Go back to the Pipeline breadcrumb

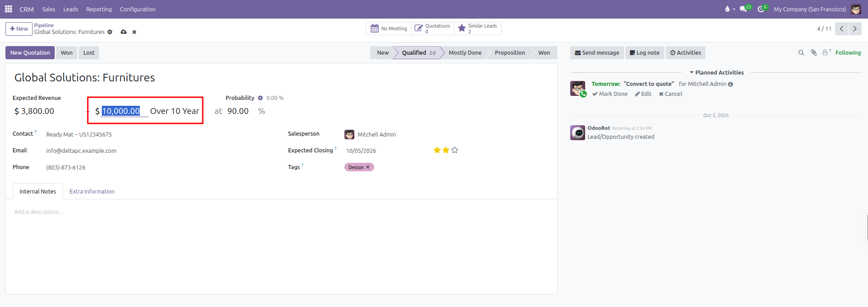44,25
